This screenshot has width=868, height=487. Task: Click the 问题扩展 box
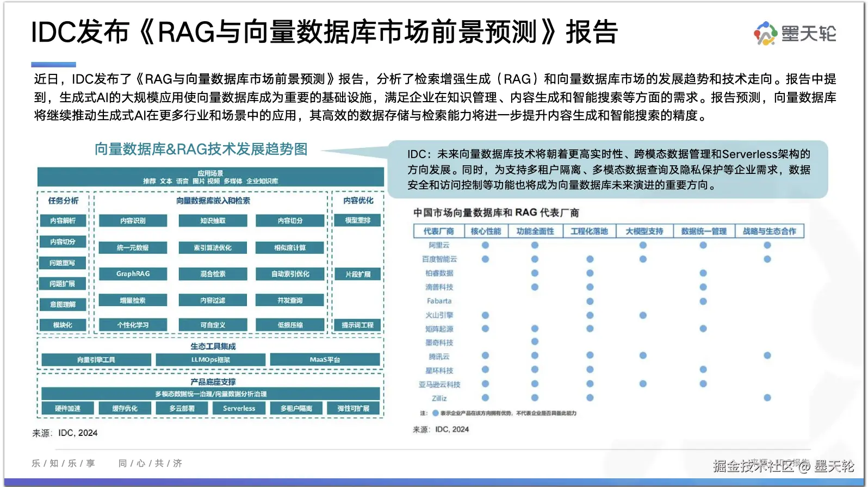coord(63,284)
